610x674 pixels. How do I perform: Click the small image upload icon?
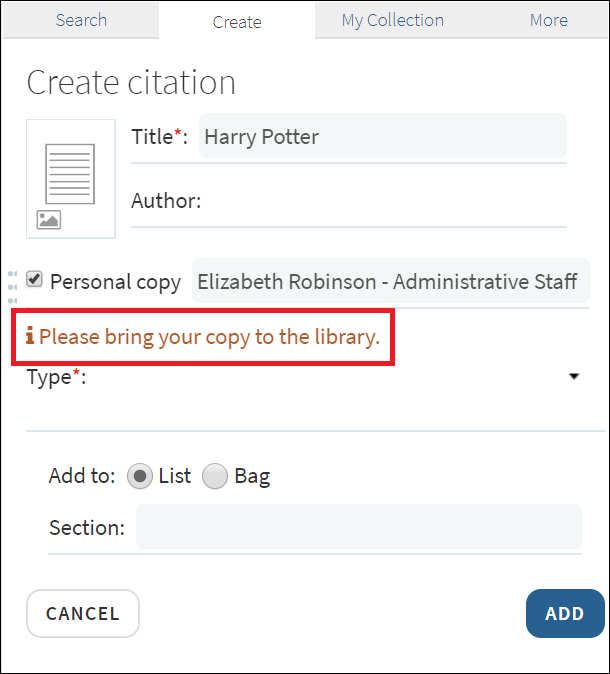pyautogui.click(x=49, y=220)
